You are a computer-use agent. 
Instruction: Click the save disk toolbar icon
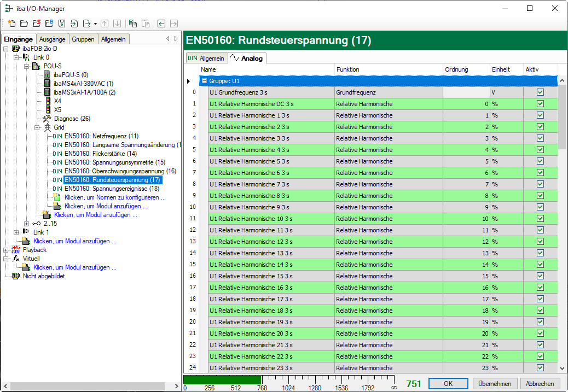(61, 24)
